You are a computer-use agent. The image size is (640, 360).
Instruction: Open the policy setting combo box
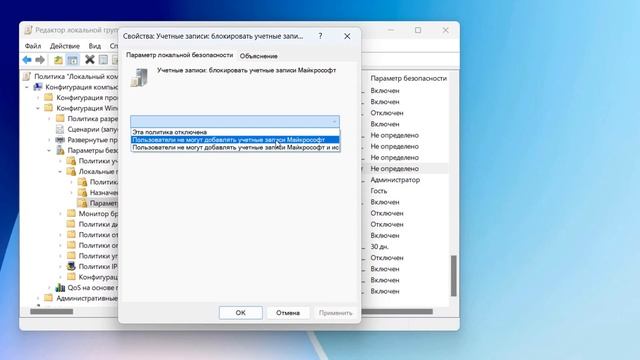tap(235, 121)
